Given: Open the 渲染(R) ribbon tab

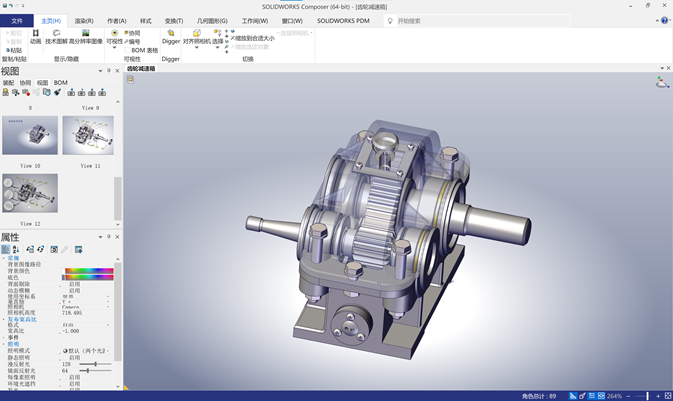Looking at the screenshot, I should click(x=84, y=20).
